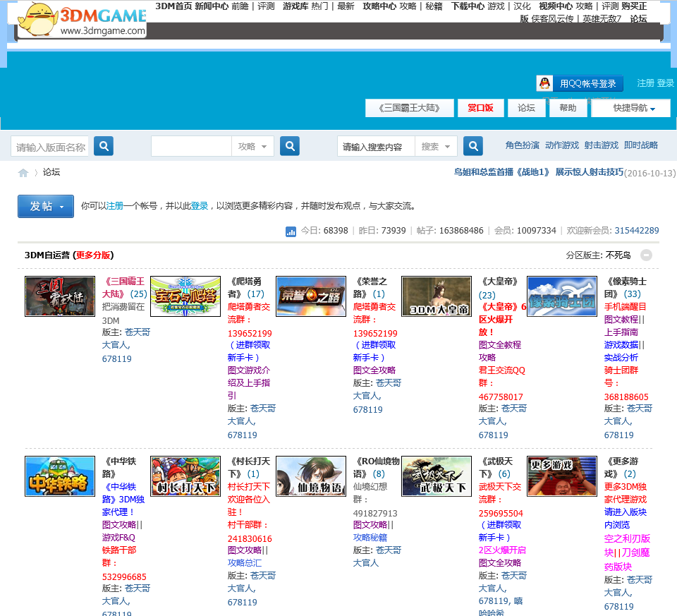This screenshot has height=616, width=677.
Task: Collapse the 3DM自运营 section
Action: (646, 255)
